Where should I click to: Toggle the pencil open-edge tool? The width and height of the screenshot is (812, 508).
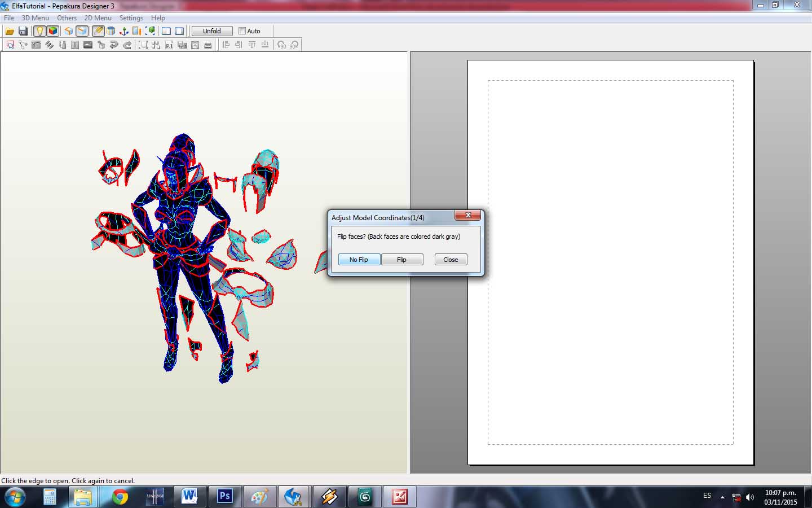click(98, 31)
